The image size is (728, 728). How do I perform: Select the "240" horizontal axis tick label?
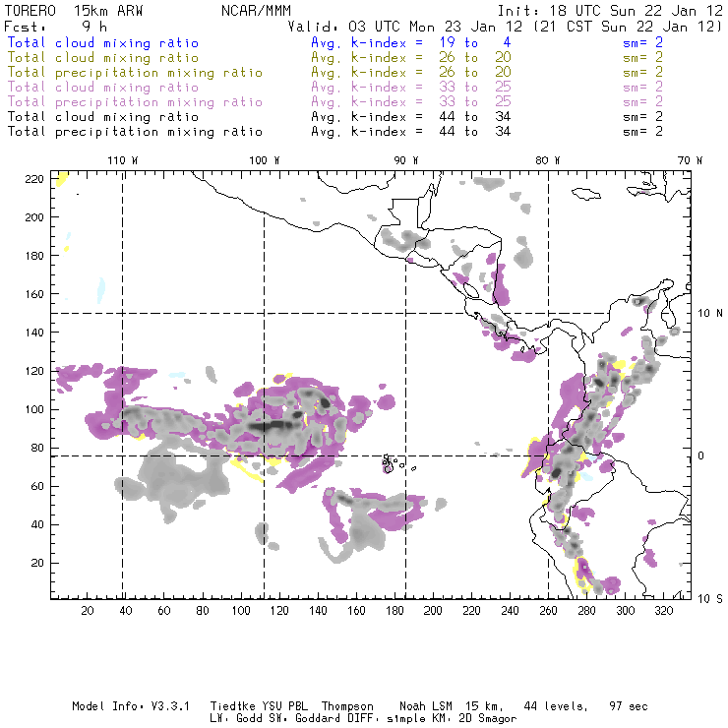tap(510, 611)
